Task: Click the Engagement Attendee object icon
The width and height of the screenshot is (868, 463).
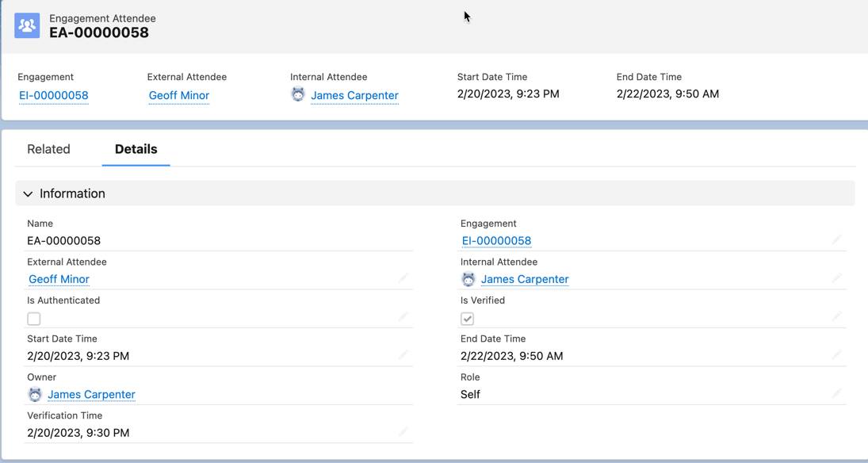Action: 27,25
